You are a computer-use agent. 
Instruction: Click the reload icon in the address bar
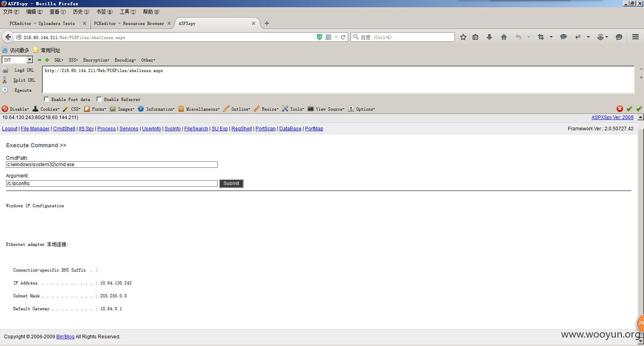point(343,37)
